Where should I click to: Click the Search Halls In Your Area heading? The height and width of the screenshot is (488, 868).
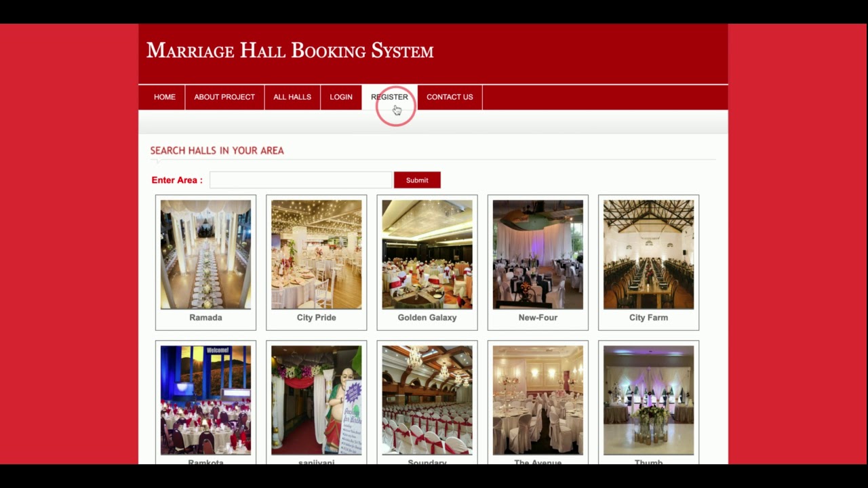click(217, 150)
